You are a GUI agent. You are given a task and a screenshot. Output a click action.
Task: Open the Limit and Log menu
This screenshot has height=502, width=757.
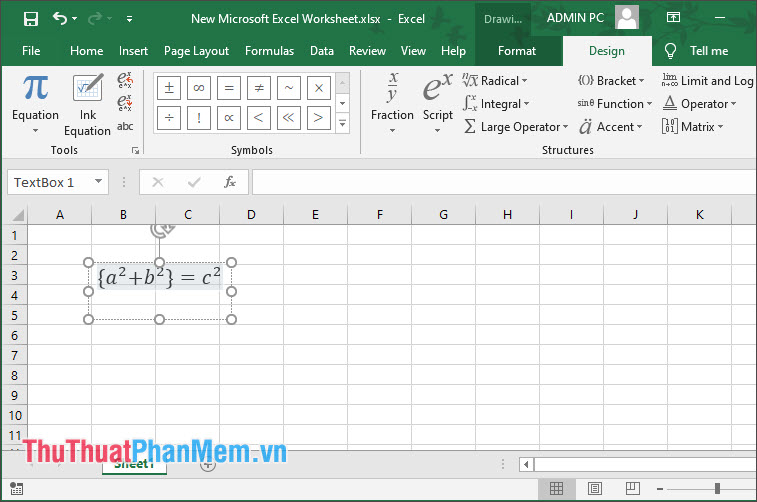point(707,81)
